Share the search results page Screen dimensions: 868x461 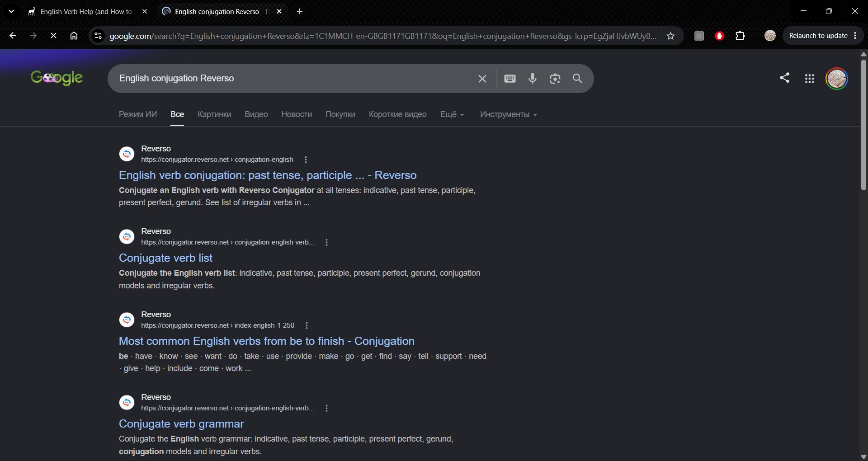click(x=785, y=78)
